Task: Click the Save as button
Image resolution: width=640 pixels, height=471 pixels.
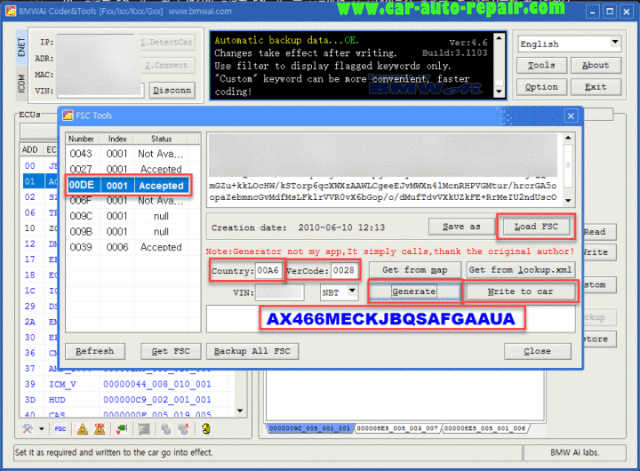Action: coord(461,227)
